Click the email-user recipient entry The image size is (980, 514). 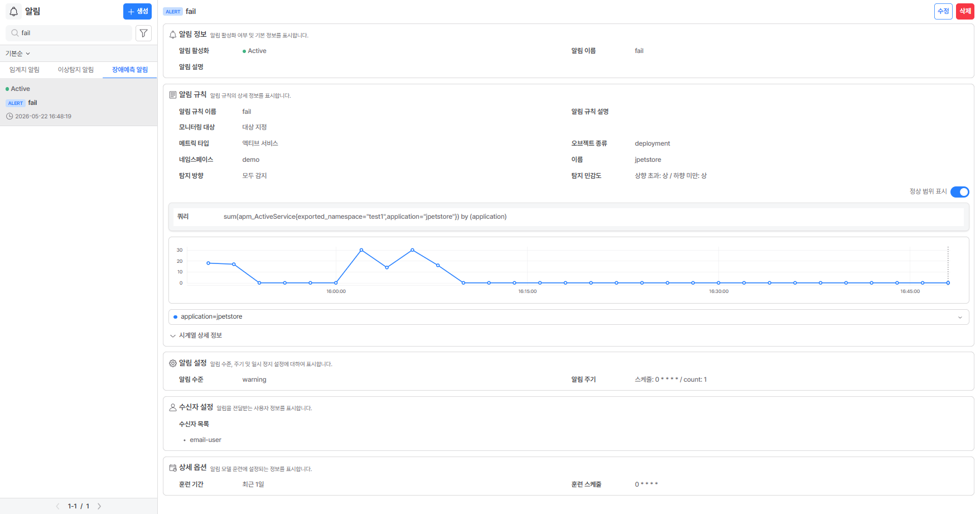coord(205,440)
